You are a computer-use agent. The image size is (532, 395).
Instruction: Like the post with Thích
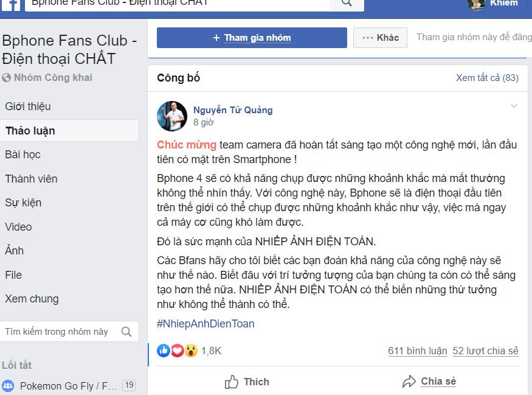pyautogui.click(x=247, y=382)
